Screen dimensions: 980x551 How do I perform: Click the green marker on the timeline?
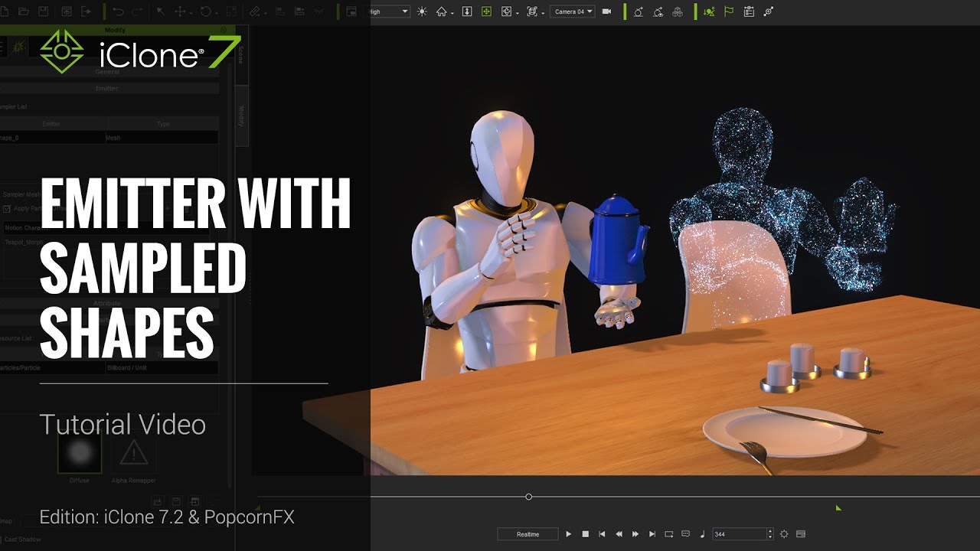pos(838,507)
